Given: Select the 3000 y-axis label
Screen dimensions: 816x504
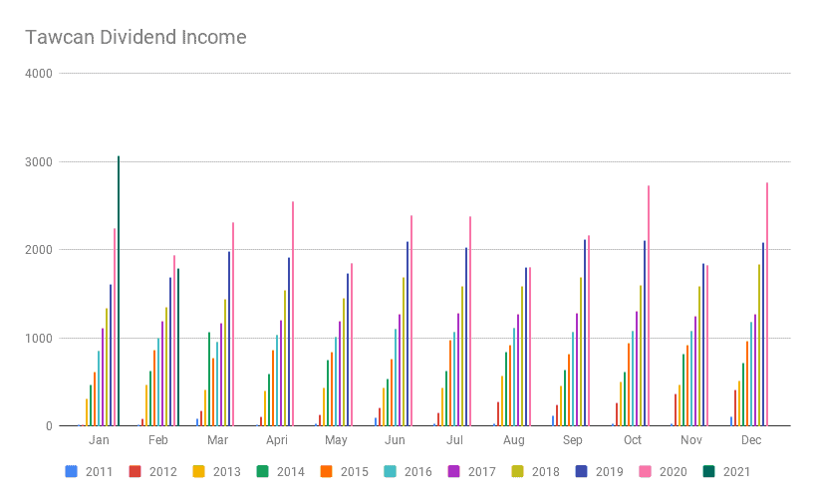Looking at the screenshot, I should click(x=41, y=161).
